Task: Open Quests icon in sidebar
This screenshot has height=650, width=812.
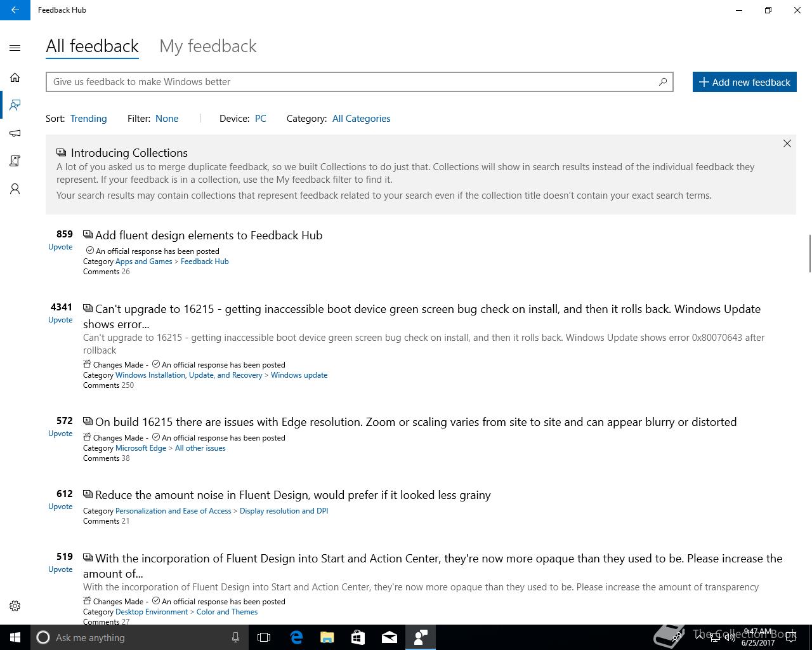Action: click(x=15, y=161)
